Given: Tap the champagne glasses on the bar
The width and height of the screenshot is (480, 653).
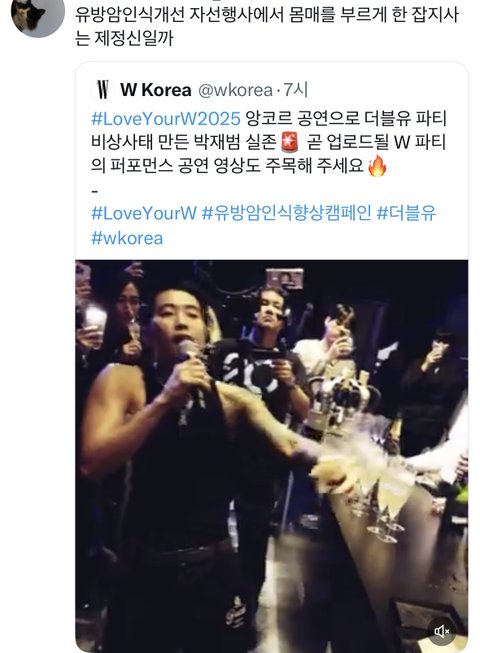Looking at the screenshot, I should 381,498.
